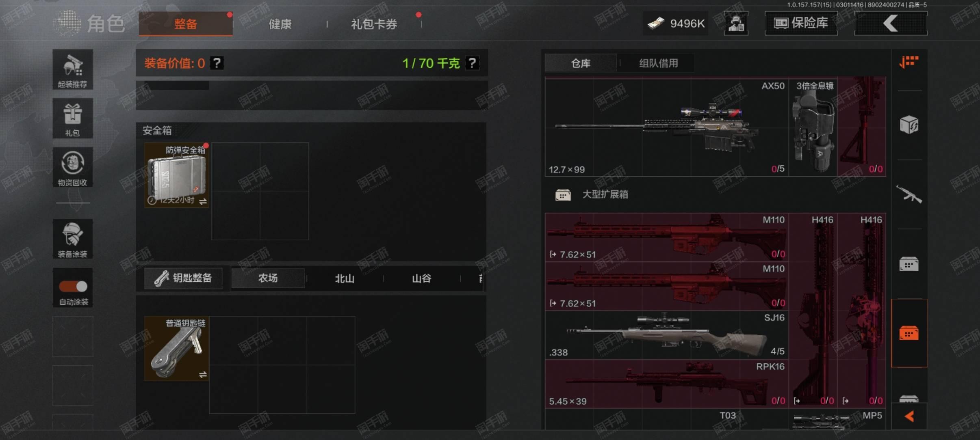
Task: Select the rifle weapon category filter
Action: coord(909,194)
